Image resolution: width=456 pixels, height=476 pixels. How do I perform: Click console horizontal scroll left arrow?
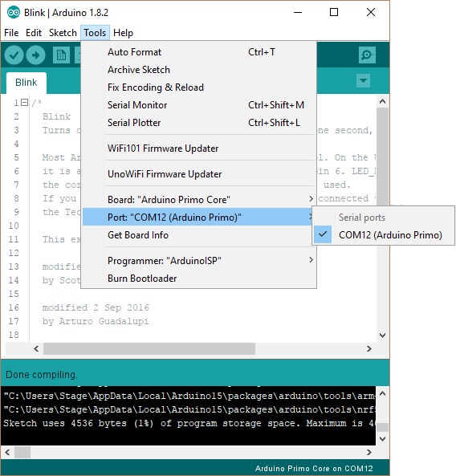tap(7, 453)
